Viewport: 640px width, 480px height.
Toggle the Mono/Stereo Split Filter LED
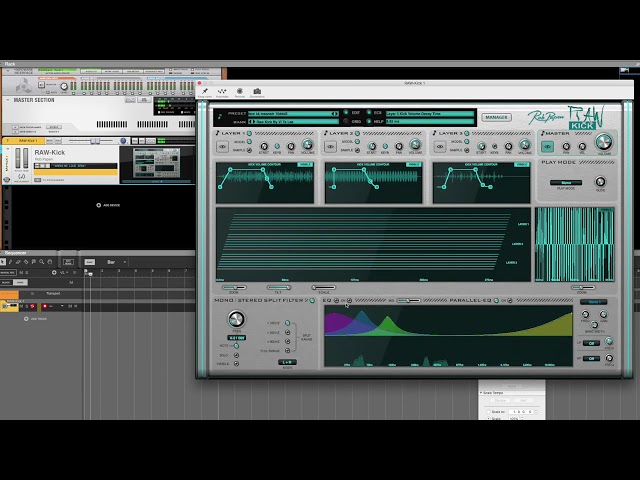point(312,300)
